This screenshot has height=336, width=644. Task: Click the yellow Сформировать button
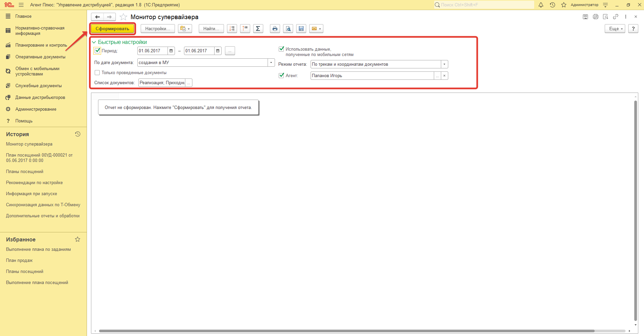point(112,29)
